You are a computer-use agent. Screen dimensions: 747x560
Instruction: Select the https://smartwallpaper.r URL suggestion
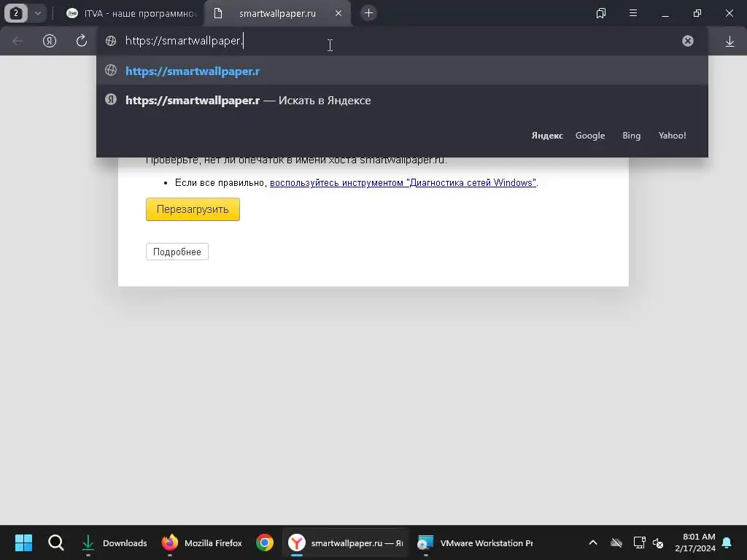(402, 71)
